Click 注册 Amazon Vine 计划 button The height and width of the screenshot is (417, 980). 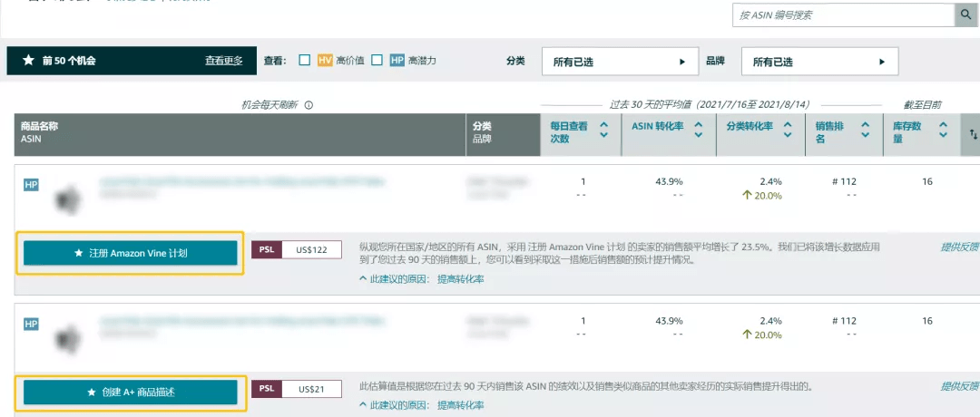pos(131,254)
